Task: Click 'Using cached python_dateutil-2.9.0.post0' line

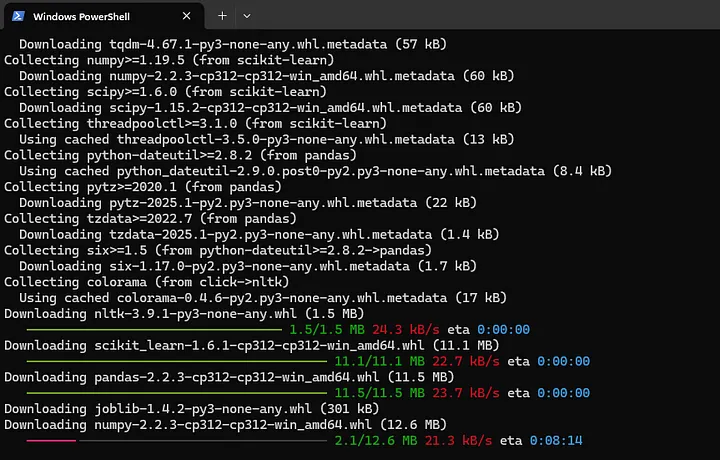Action: 315,171
